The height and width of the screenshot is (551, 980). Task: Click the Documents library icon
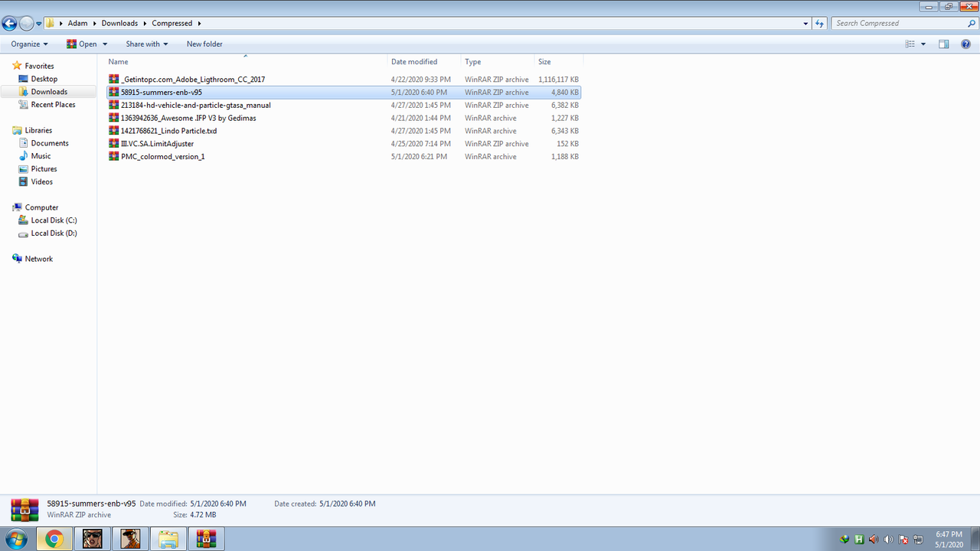[23, 143]
